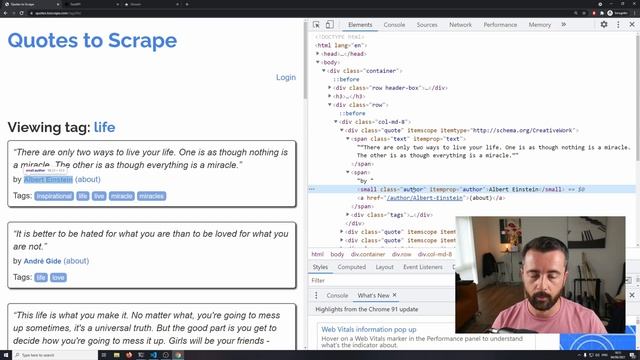The width and height of the screenshot is (640, 360).
Task: Close the DevTools panel
Action: click(632, 24)
